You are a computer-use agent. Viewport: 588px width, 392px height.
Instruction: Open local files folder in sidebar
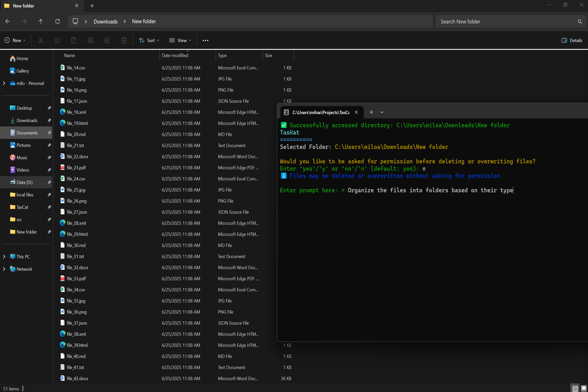25,195
